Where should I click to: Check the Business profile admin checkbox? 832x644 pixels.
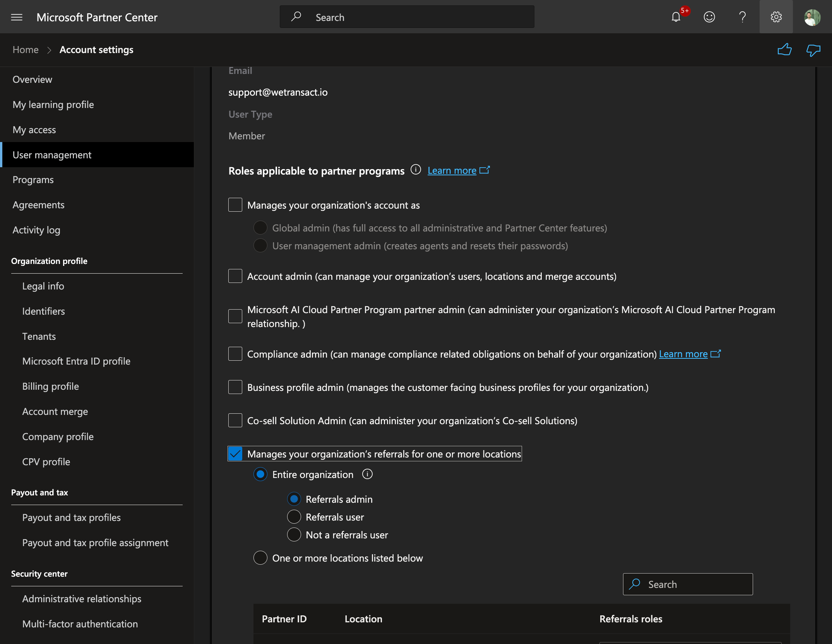(x=235, y=387)
